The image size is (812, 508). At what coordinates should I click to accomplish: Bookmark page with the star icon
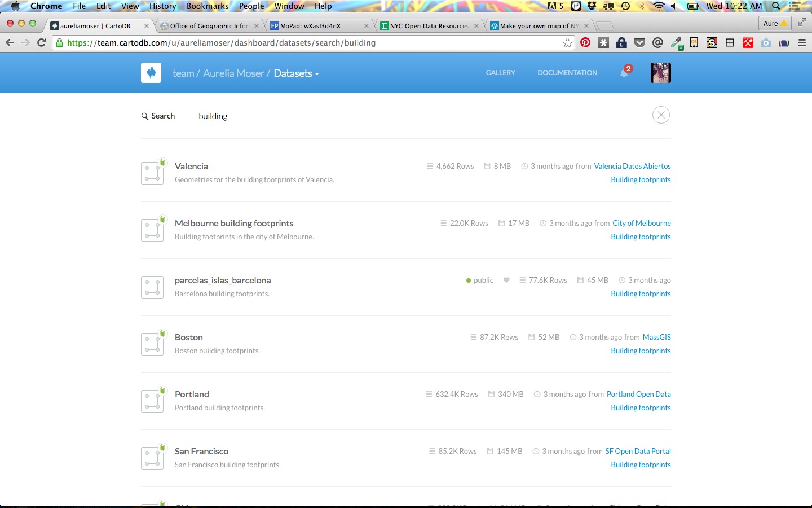[x=567, y=43]
